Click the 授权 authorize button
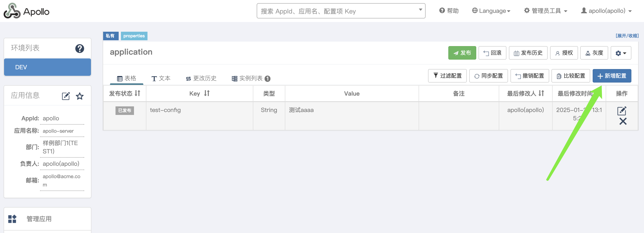This screenshot has height=233, width=644. click(564, 53)
